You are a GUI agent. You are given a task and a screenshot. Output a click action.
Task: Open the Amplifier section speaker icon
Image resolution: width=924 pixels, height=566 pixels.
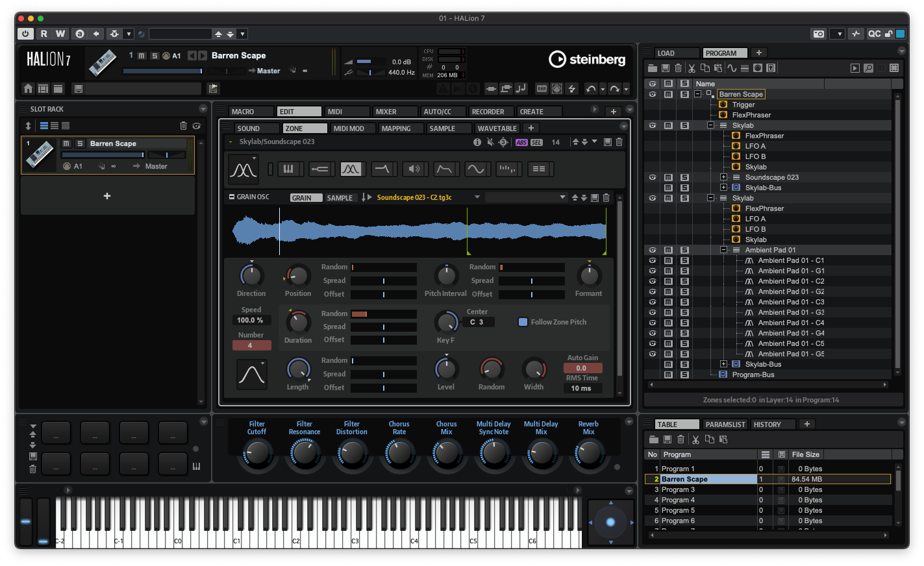(413, 169)
